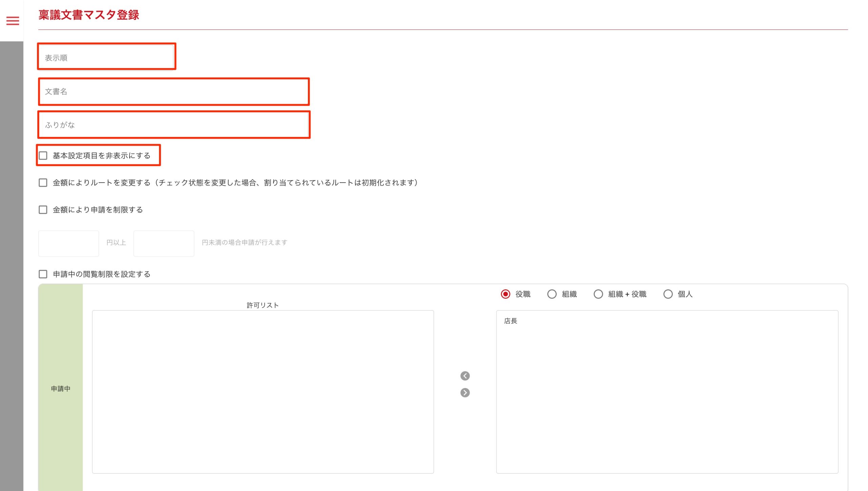Select 店長 in the right list

point(510,321)
